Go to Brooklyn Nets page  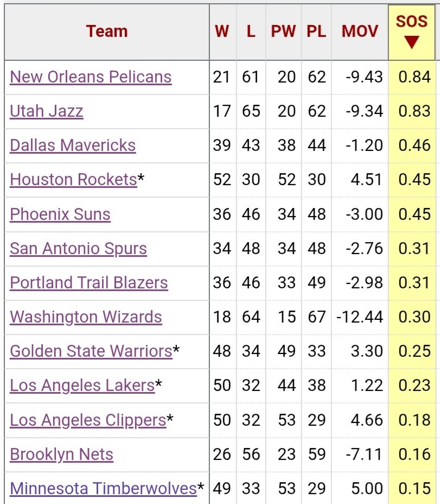coord(62,455)
